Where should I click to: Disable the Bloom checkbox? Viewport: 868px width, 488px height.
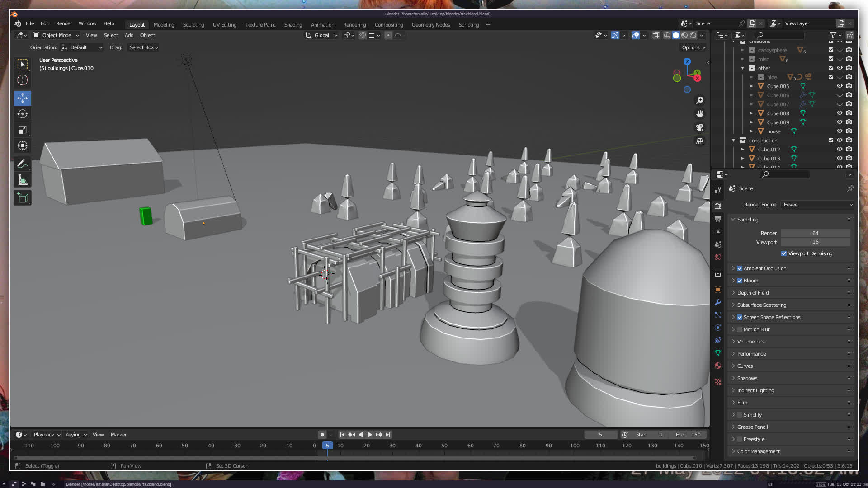tap(740, 281)
